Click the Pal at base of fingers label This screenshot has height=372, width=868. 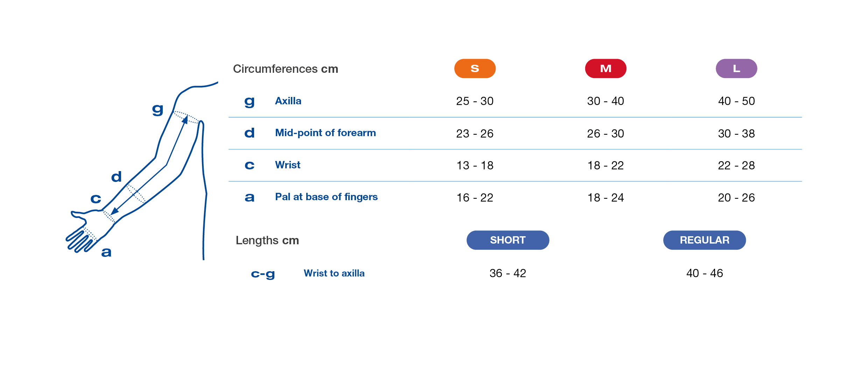click(326, 197)
